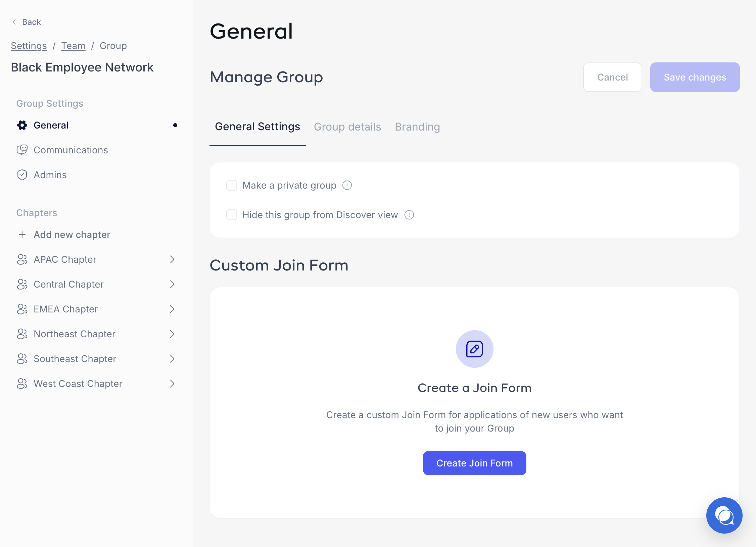Open the Settings breadcrumb link
The width and height of the screenshot is (756, 547).
[29, 46]
